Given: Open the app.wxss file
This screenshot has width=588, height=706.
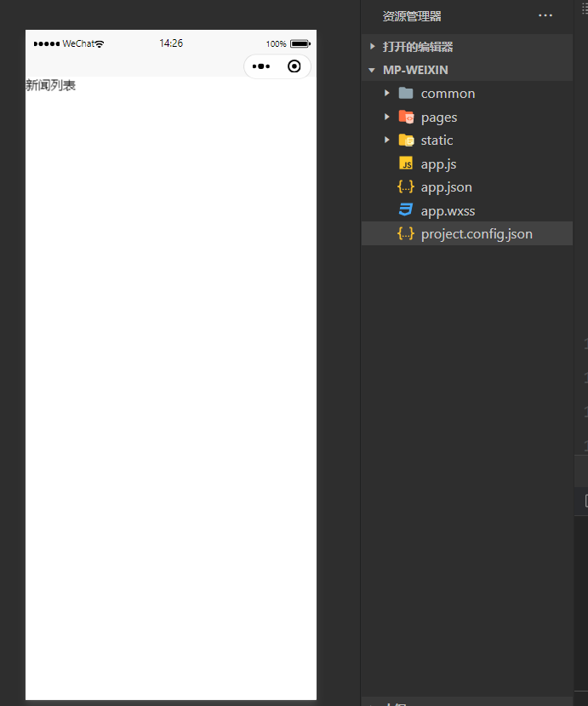Looking at the screenshot, I should click(x=448, y=210).
